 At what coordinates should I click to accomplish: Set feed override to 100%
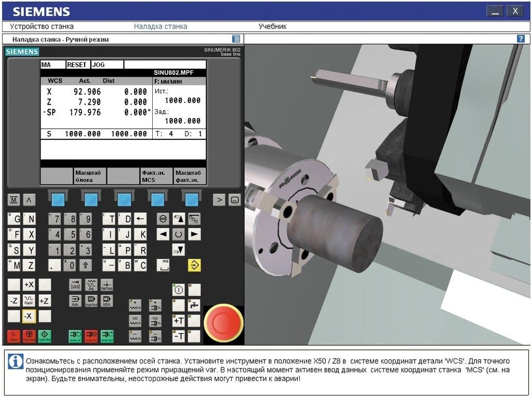(x=135, y=321)
